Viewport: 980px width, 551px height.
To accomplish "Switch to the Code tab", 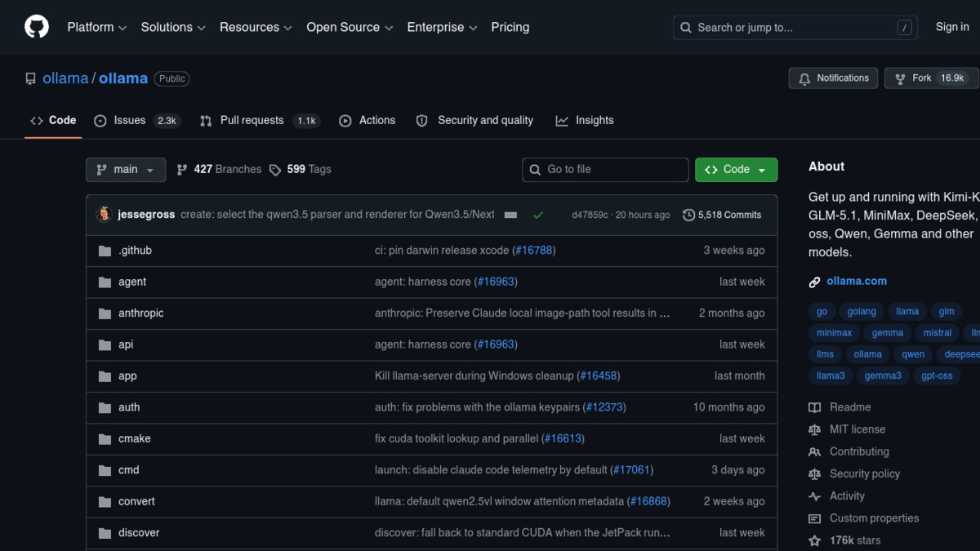I will (x=53, y=120).
